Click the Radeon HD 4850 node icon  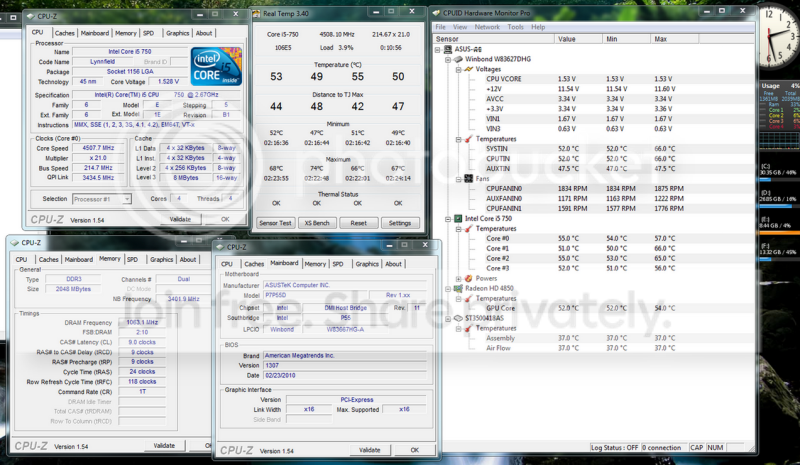[457, 288]
